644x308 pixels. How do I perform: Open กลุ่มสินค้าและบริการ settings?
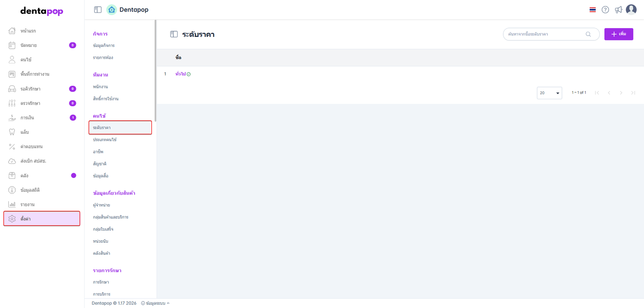pyautogui.click(x=110, y=217)
